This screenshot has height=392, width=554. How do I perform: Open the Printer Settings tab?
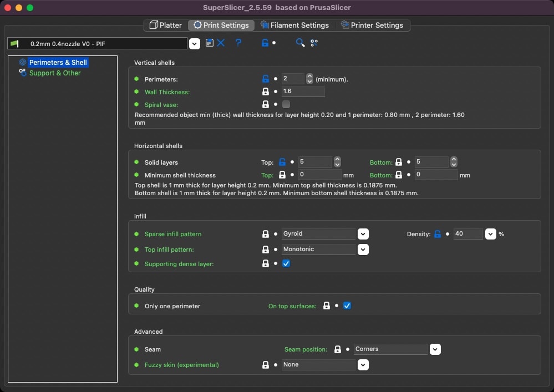(x=372, y=25)
